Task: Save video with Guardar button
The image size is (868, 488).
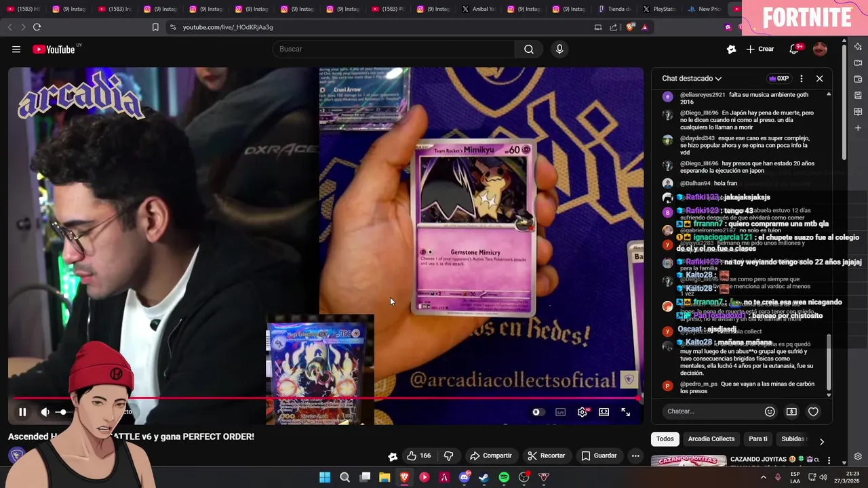Action: pyautogui.click(x=599, y=455)
